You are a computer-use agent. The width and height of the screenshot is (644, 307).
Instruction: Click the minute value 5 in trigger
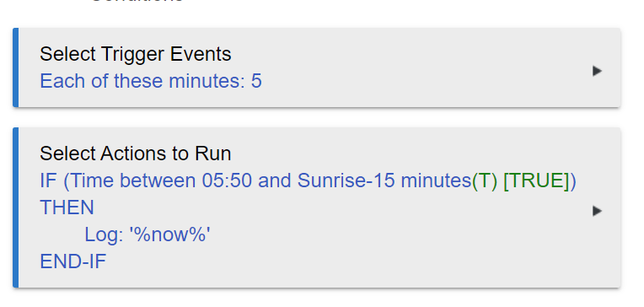pos(256,81)
